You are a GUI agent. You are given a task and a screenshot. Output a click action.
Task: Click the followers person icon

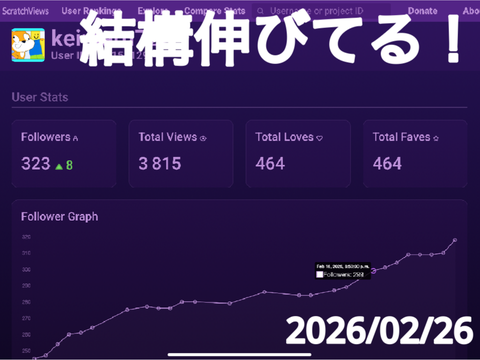point(76,138)
